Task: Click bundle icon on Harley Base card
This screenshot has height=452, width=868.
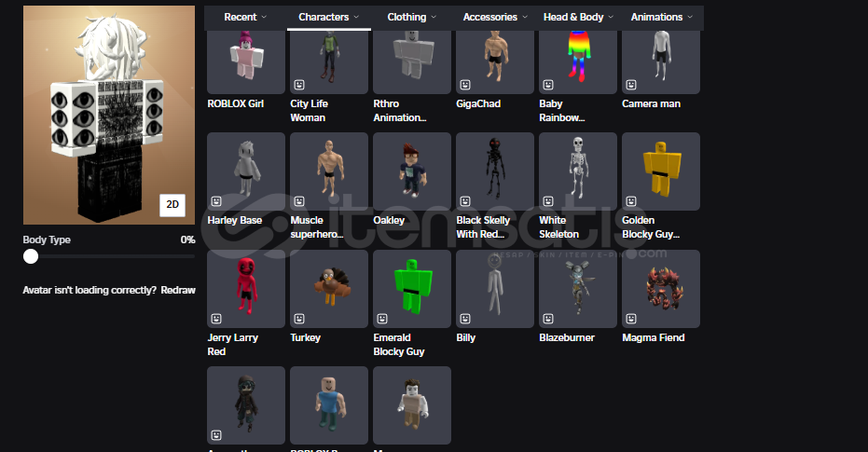Action: point(216,201)
